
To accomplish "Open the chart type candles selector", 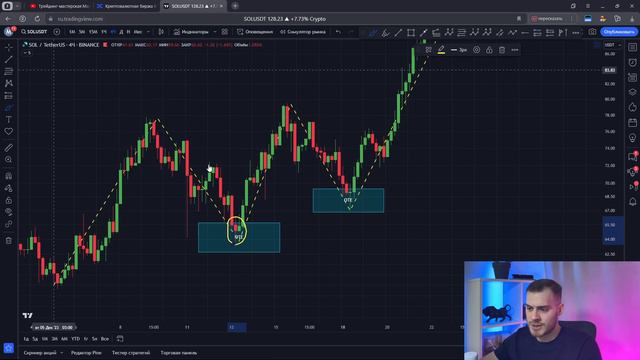I will pyautogui.click(x=161, y=32).
